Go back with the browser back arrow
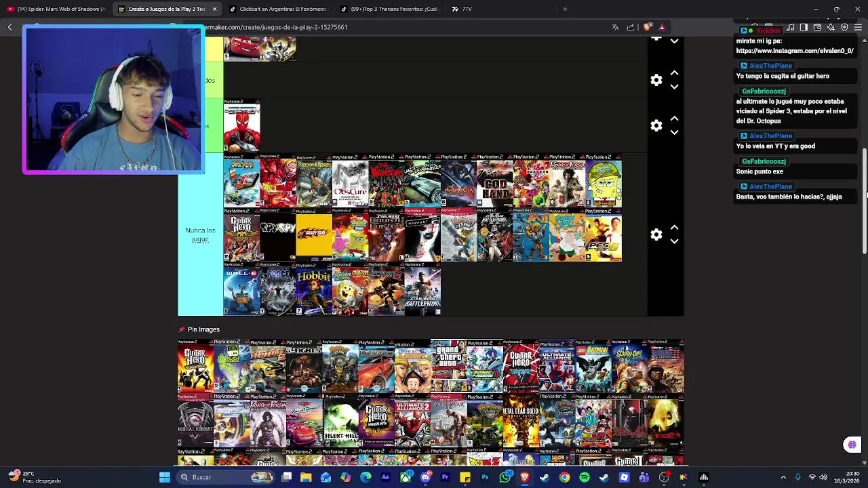The width and height of the screenshot is (868, 488). point(10,27)
